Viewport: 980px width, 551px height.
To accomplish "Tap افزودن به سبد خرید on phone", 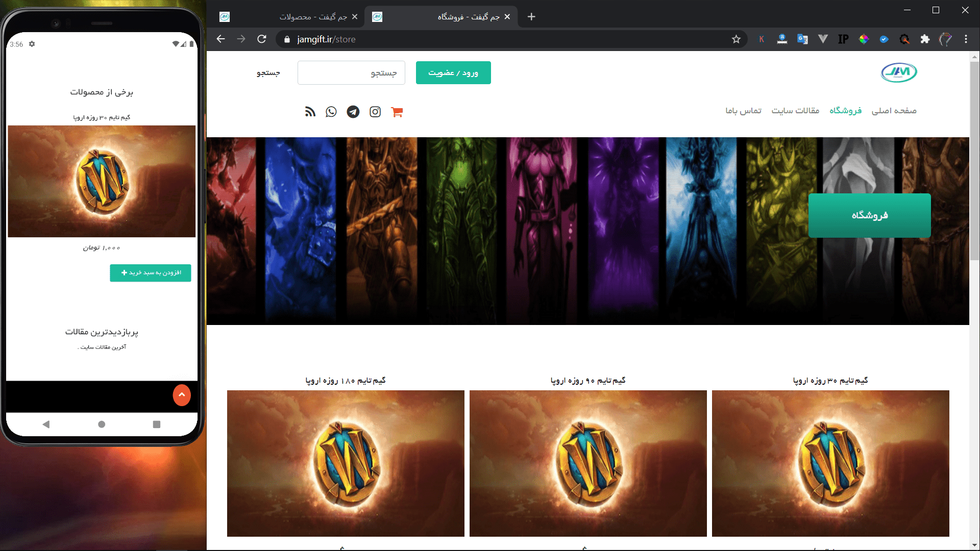I will (x=151, y=273).
